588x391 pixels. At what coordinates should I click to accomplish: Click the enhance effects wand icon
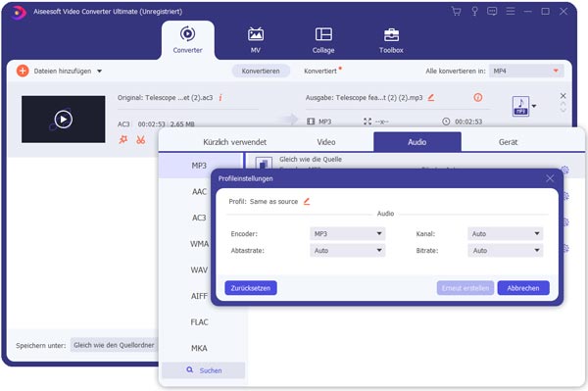point(123,140)
